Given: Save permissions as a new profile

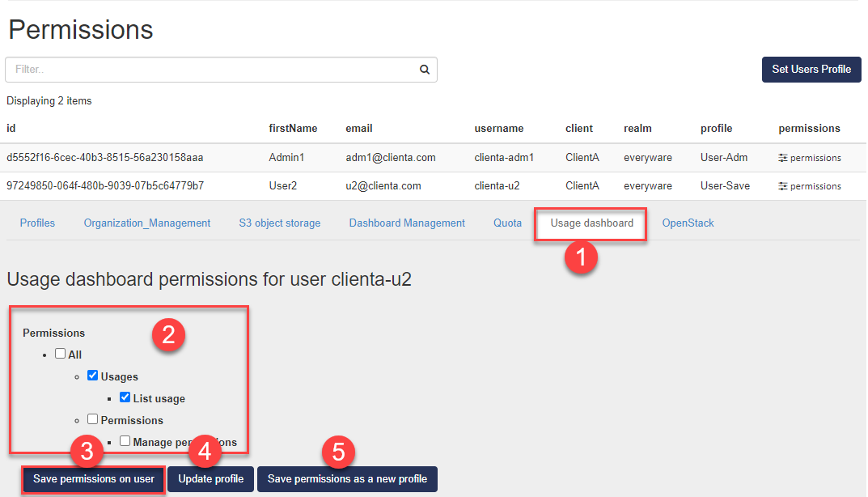Looking at the screenshot, I should coord(347,479).
